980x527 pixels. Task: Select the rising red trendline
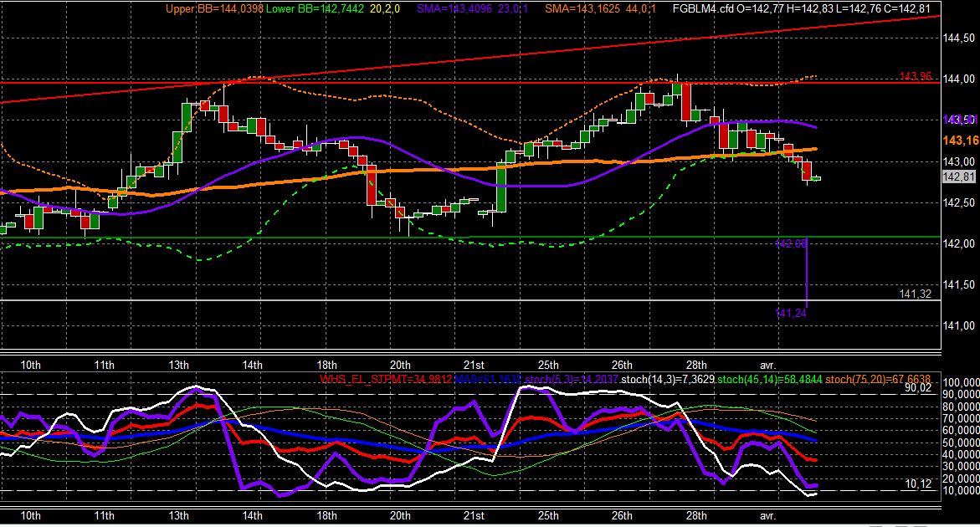tap(470, 60)
